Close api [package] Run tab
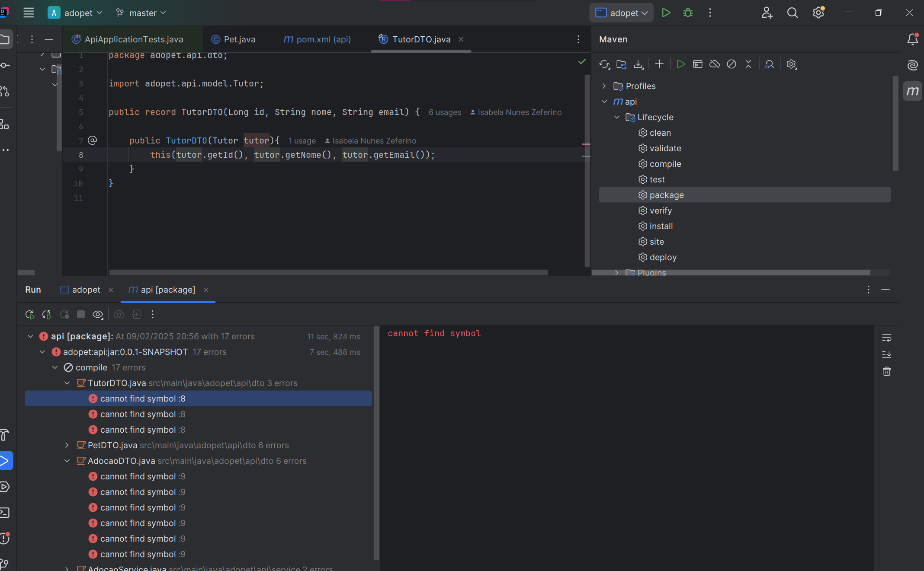 206,290
